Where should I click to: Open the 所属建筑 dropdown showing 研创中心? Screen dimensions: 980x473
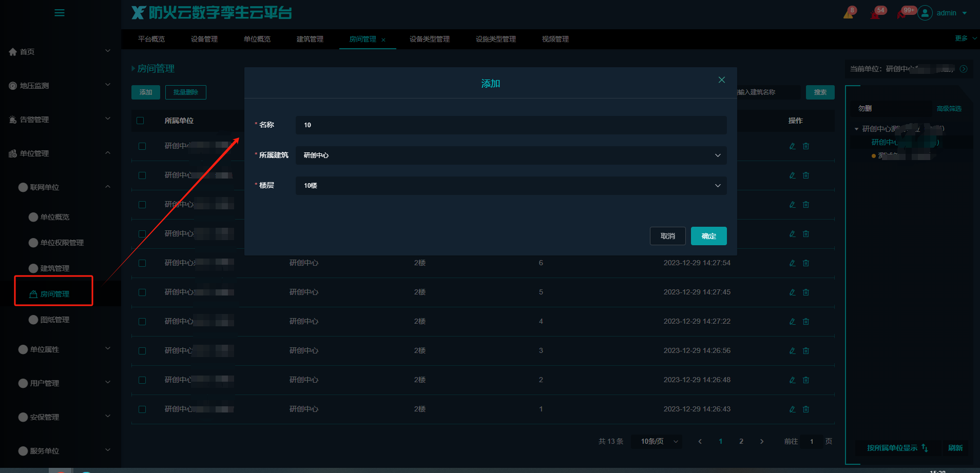[x=511, y=155]
